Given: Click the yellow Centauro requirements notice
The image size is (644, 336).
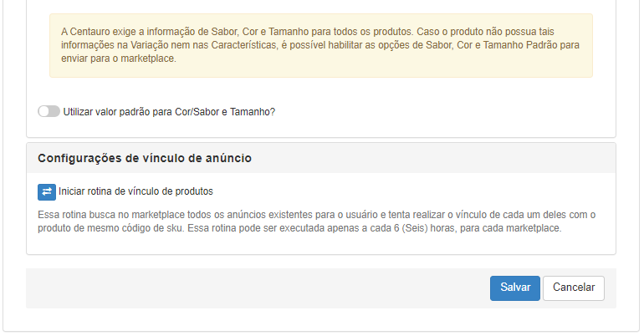Looking at the screenshot, I should point(321,45).
